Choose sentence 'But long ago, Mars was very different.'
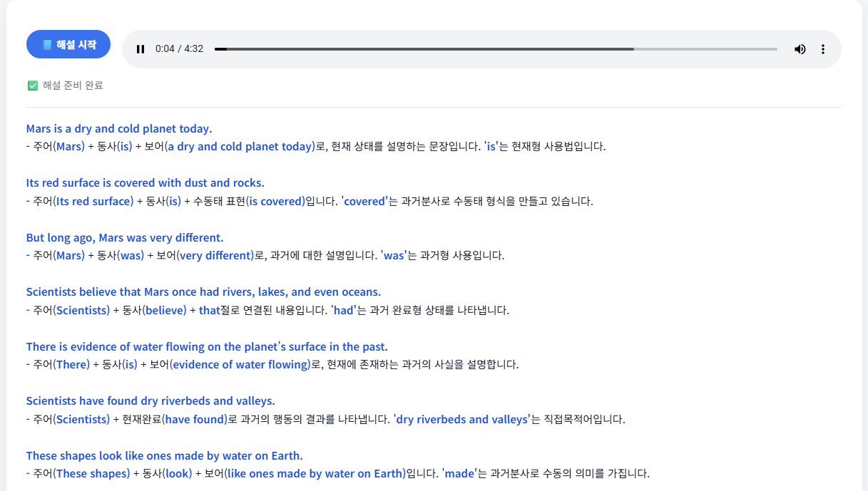 click(125, 238)
